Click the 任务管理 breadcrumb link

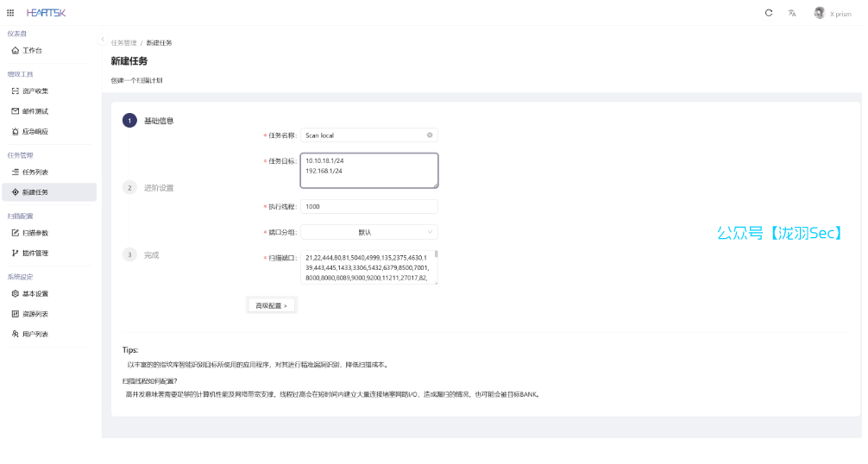point(123,42)
